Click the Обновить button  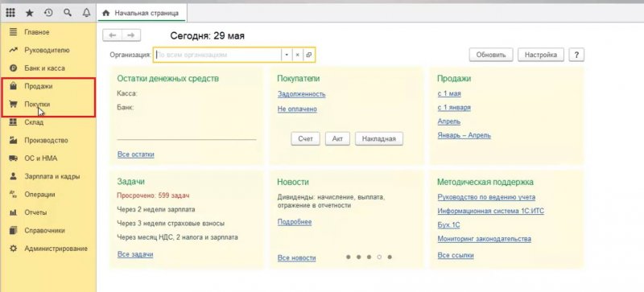491,55
